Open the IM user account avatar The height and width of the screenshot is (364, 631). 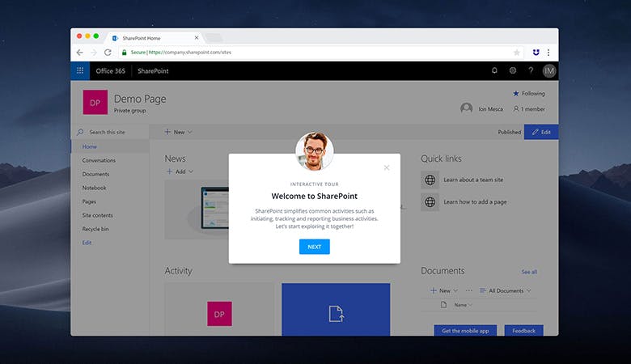(549, 71)
